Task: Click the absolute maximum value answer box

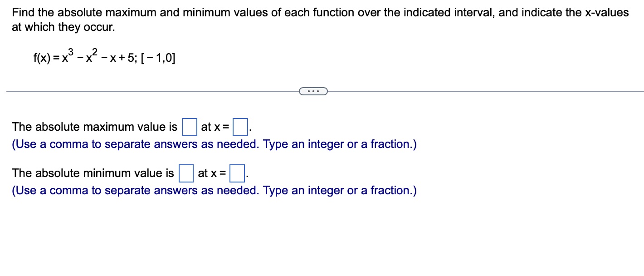Action: coord(189,126)
